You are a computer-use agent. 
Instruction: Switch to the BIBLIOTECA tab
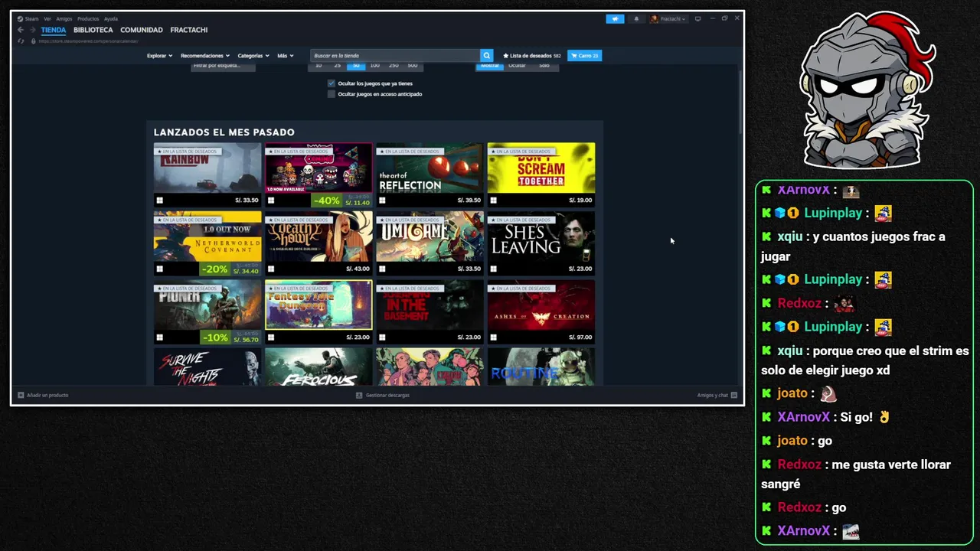point(93,30)
